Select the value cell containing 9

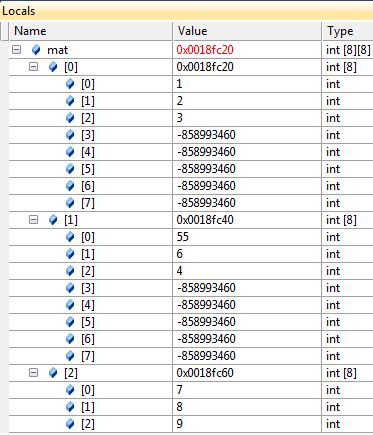(247, 424)
